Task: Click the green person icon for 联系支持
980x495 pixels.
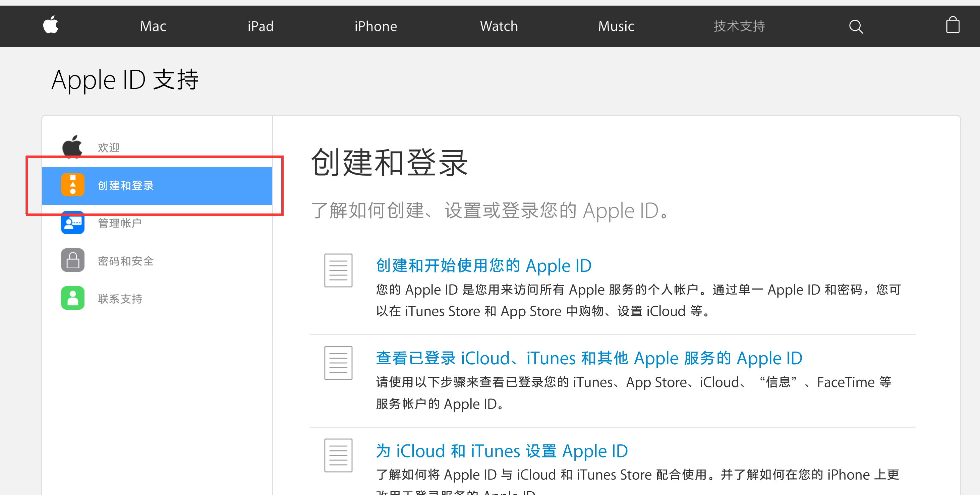Action: 73,298
